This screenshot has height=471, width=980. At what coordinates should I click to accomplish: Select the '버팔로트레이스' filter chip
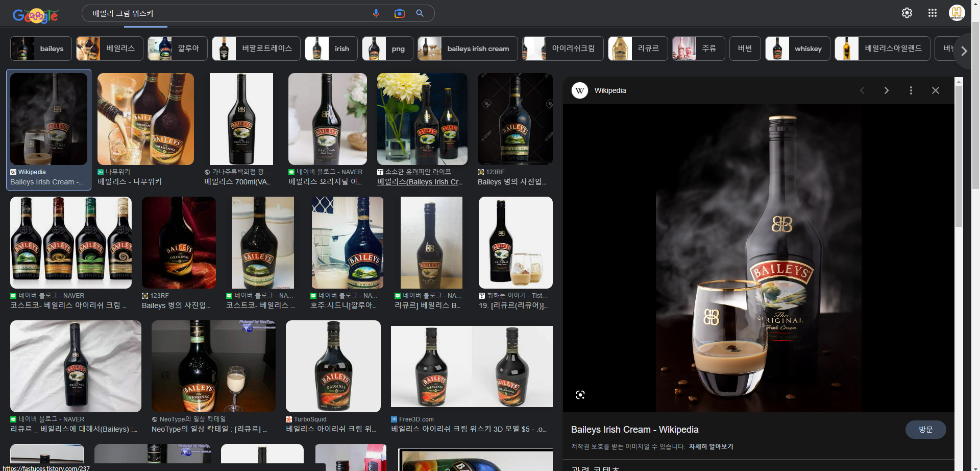256,49
